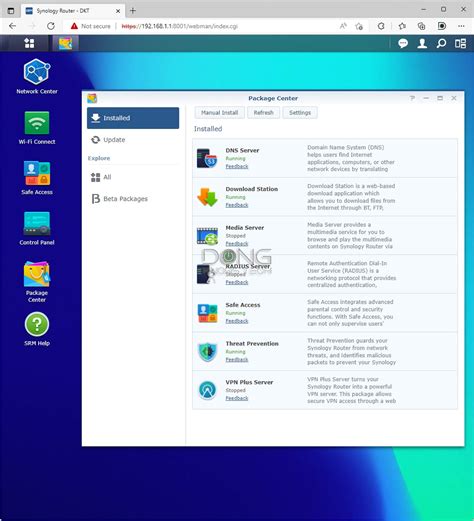The height and width of the screenshot is (521, 474).
Task: Reload the browser page
Action: 51,26
